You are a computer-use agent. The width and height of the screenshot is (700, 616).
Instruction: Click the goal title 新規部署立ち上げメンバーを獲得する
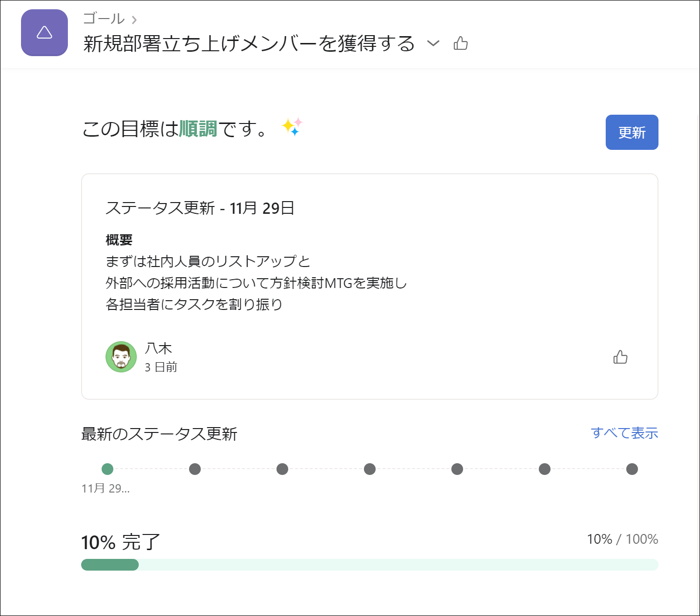[x=249, y=43]
